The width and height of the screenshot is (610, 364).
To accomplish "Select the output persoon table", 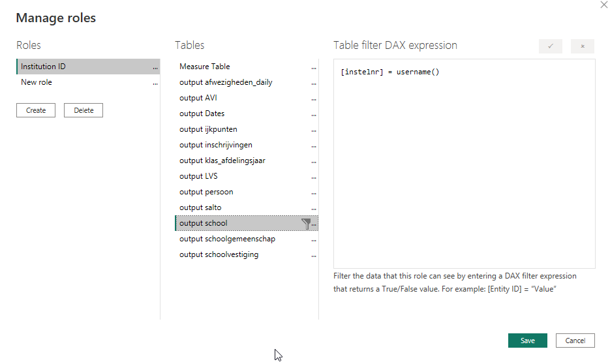I will (247, 192).
